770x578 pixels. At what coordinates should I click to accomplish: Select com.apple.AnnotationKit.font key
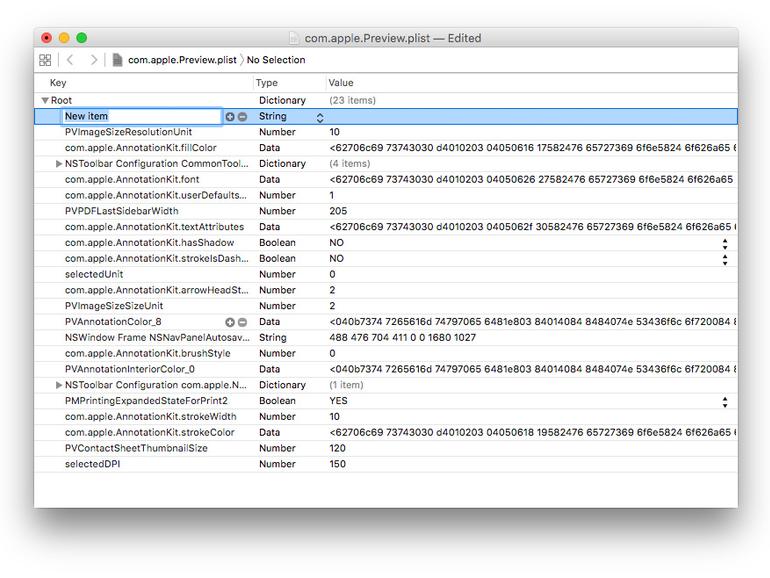pyautogui.click(x=132, y=179)
